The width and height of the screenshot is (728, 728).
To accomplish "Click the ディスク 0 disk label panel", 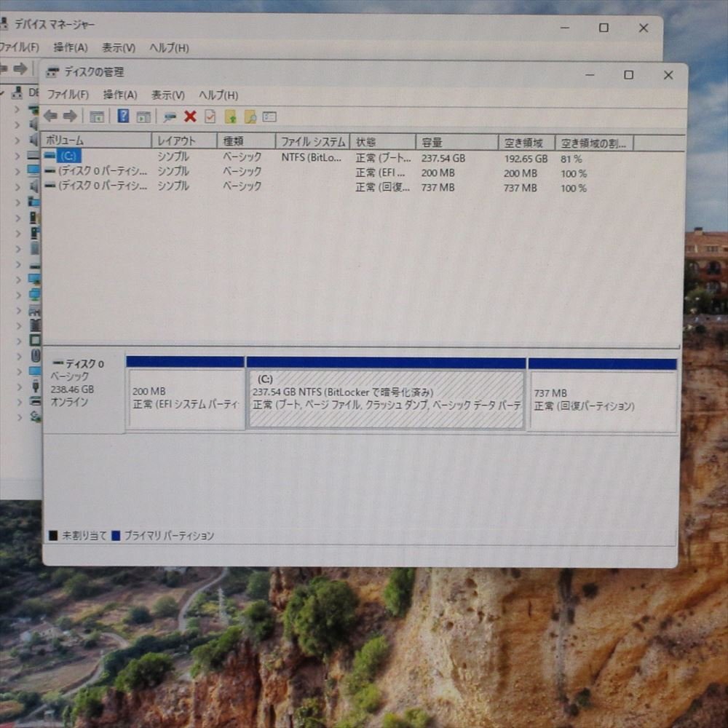I will [x=84, y=393].
